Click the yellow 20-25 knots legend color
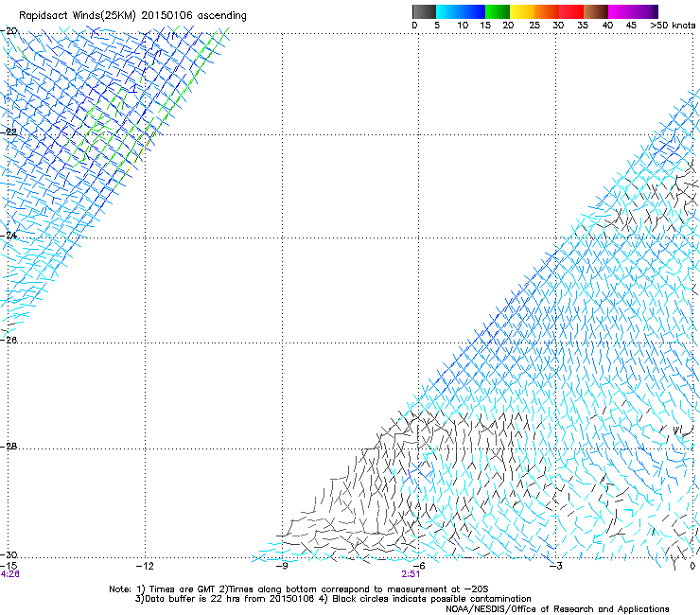Viewport: 700px width, 615px height. click(x=522, y=11)
